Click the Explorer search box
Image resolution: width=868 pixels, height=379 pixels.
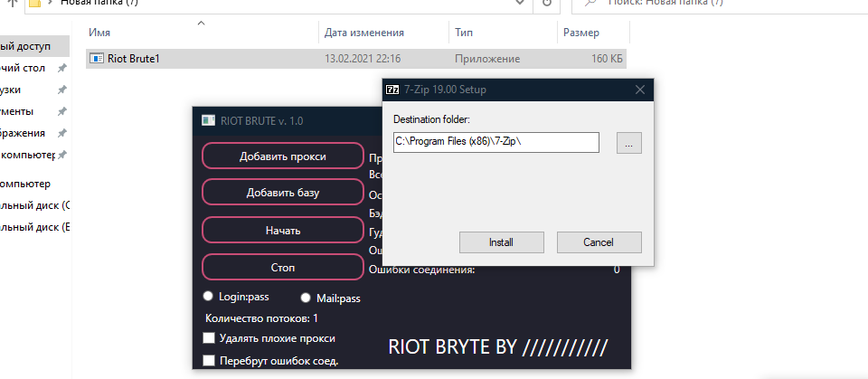(720, 5)
